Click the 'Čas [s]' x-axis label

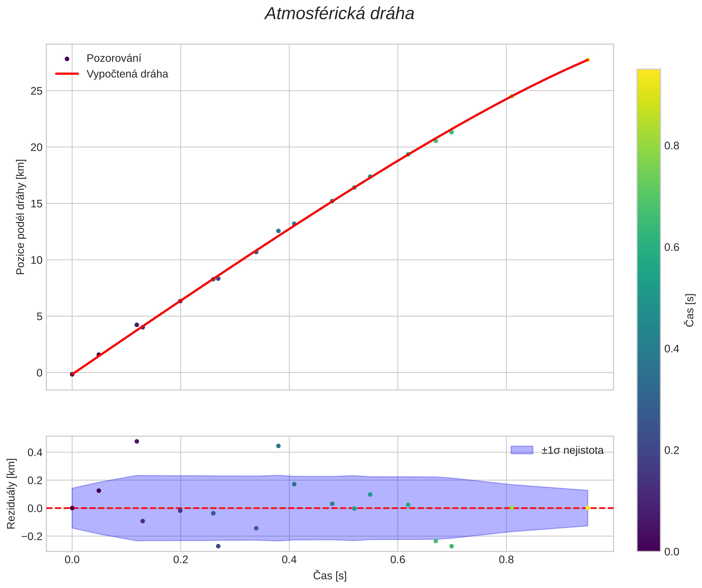pyautogui.click(x=330, y=576)
